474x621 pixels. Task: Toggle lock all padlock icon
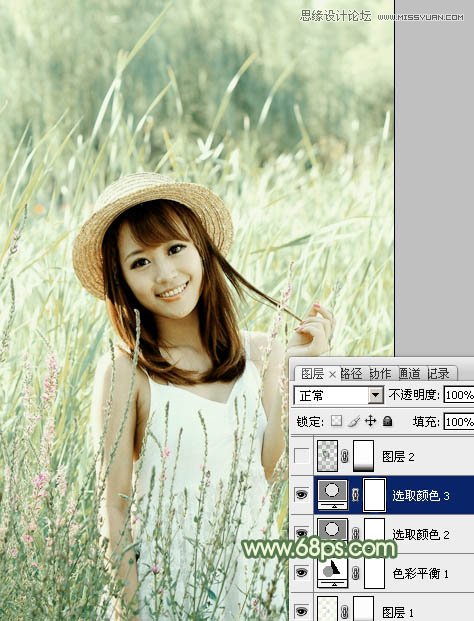388,421
